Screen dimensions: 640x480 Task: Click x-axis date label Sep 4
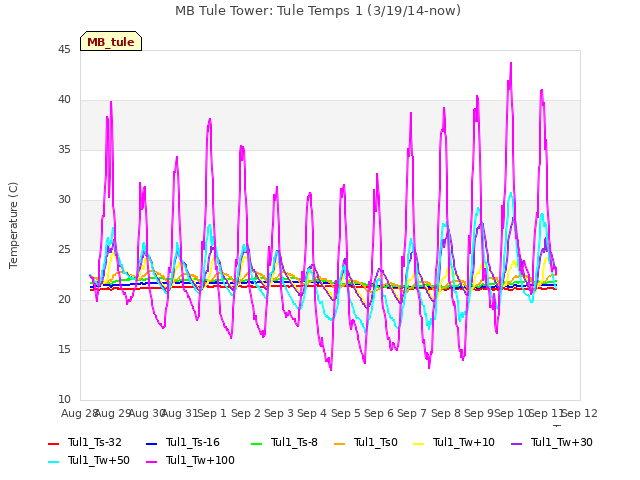click(x=312, y=413)
